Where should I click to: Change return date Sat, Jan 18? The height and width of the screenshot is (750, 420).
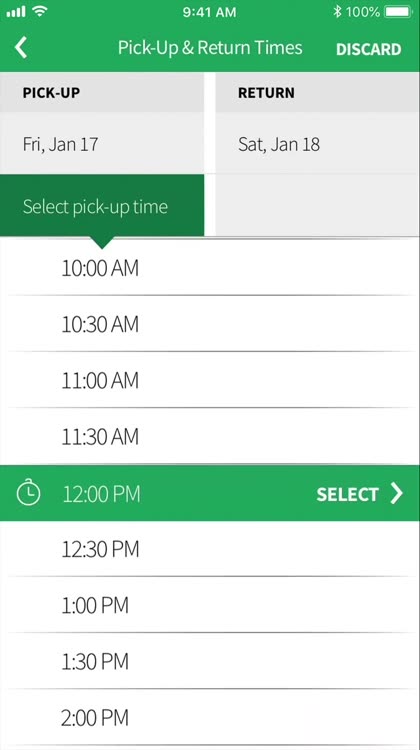tap(318, 143)
